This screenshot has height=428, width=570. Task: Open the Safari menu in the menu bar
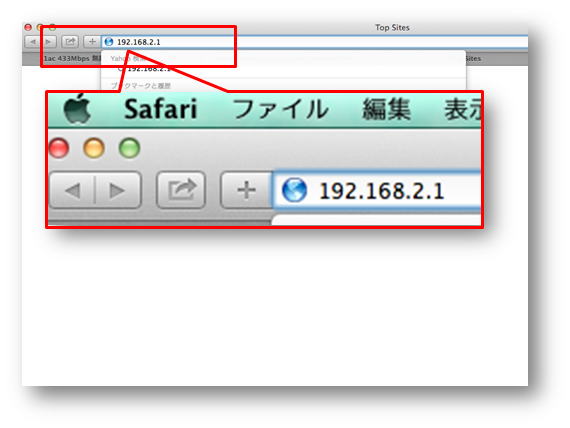[x=160, y=109]
